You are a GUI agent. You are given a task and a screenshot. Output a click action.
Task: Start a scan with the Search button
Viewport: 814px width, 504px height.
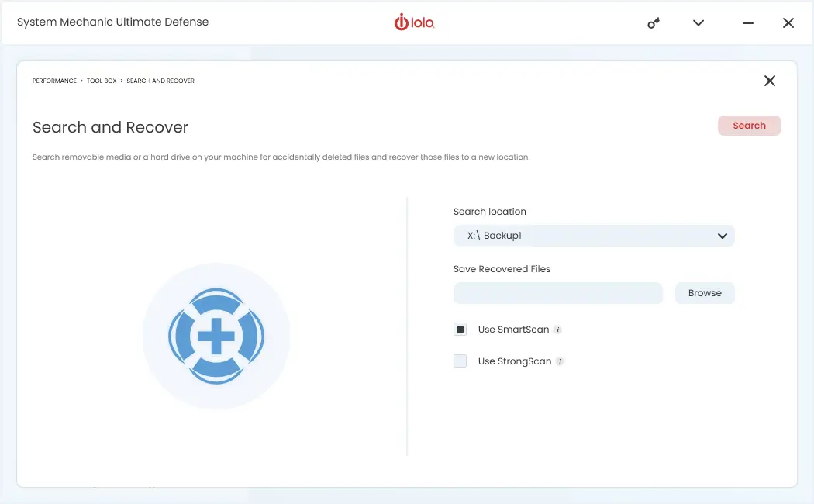(x=749, y=125)
